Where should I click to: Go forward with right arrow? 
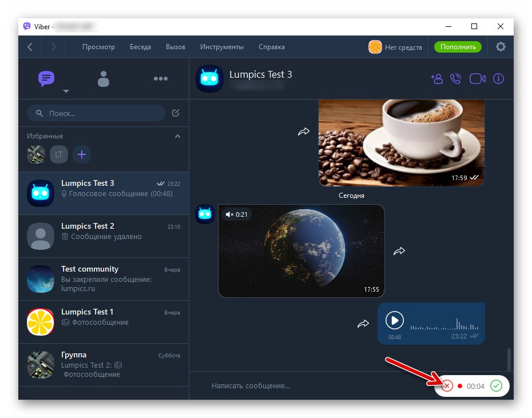(53, 47)
